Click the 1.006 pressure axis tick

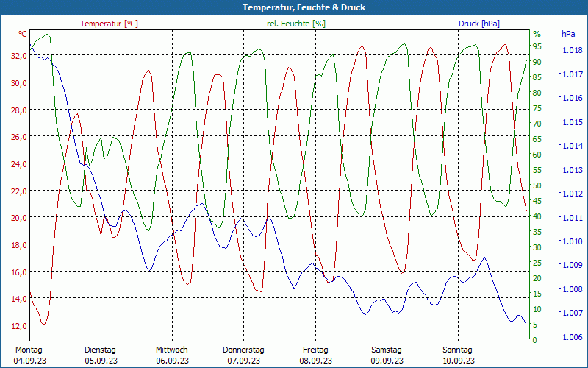point(572,337)
